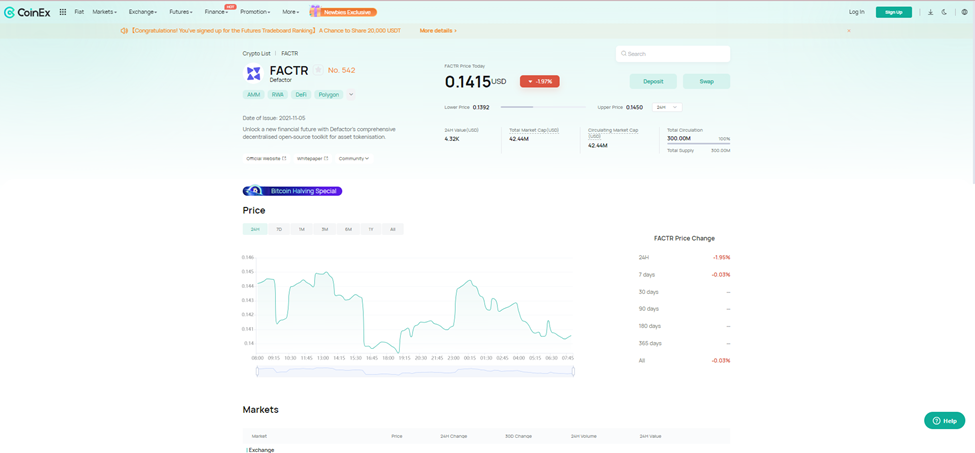Expand the Exchange dropdown menu
This screenshot has height=453, width=975.
(143, 12)
